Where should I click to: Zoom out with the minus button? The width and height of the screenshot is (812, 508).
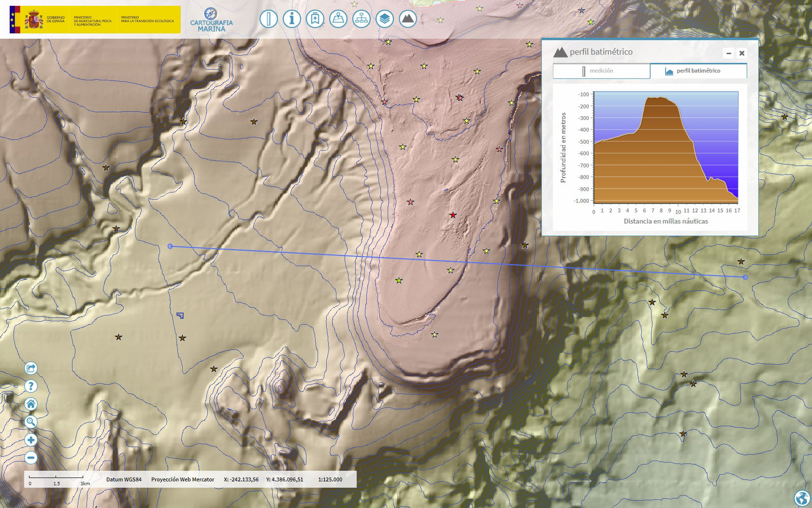coord(31,458)
